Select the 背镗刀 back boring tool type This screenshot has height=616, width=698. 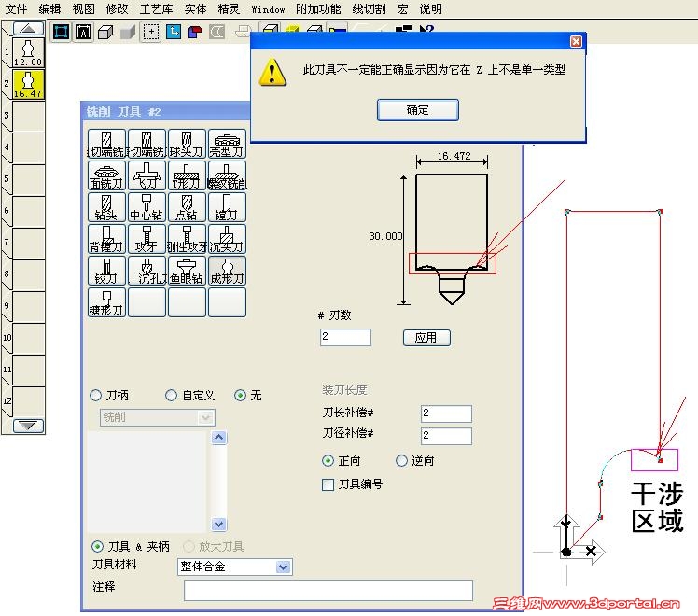tap(106, 239)
